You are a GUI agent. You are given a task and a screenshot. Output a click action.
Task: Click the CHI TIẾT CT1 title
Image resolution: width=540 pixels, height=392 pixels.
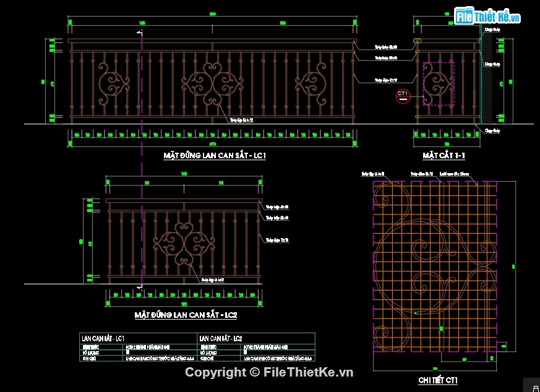tap(437, 380)
